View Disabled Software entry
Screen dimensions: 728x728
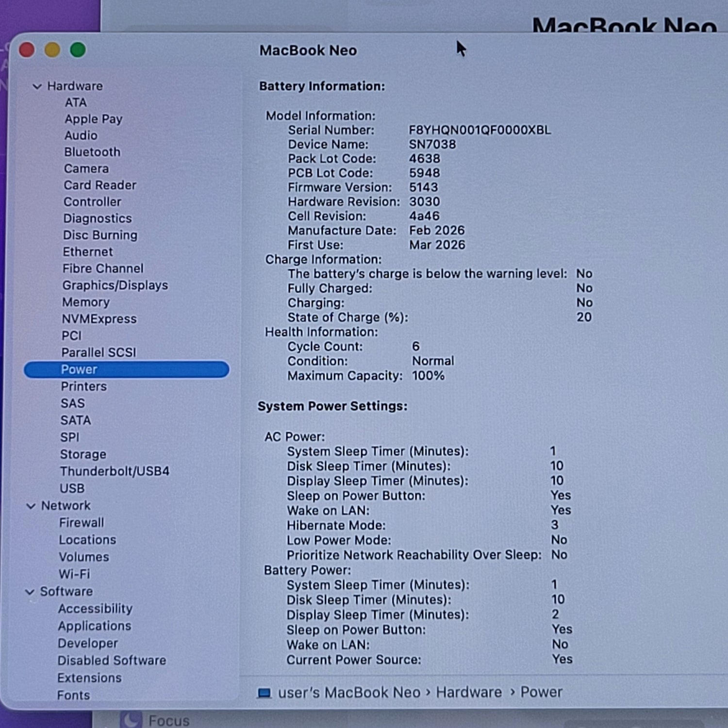pyautogui.click(x=112, y=661)
